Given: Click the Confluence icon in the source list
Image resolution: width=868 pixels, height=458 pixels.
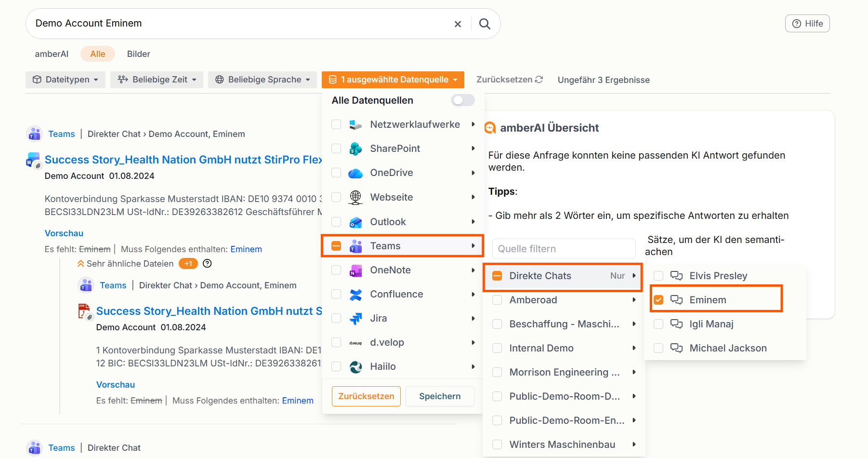Looking at the screenshot, I should pos(355,295).
